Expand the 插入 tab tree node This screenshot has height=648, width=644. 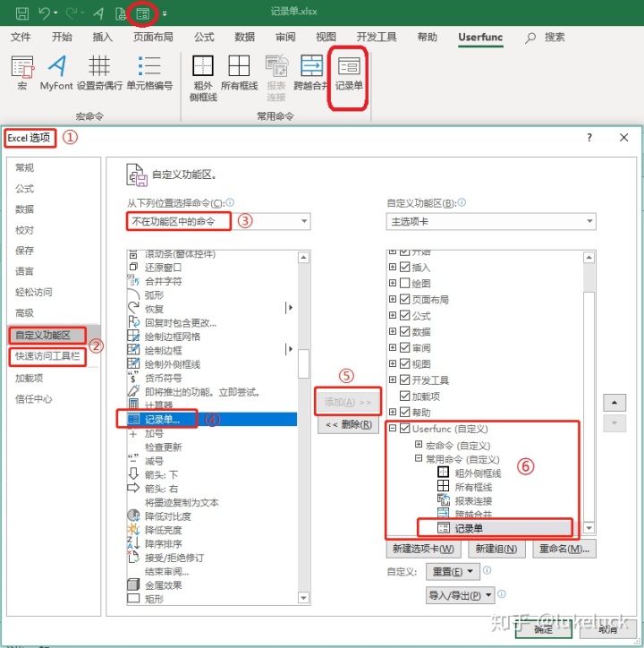[x=393, y=267]
